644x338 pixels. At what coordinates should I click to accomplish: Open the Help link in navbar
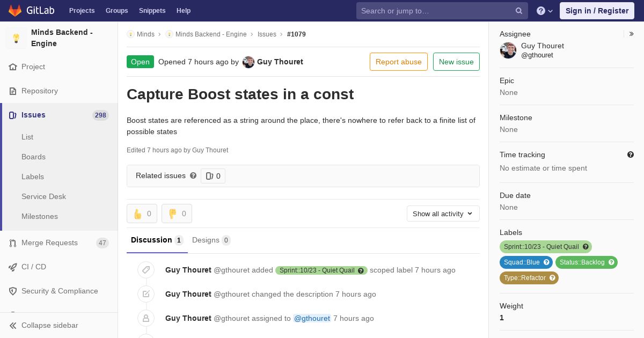(184, 11)
